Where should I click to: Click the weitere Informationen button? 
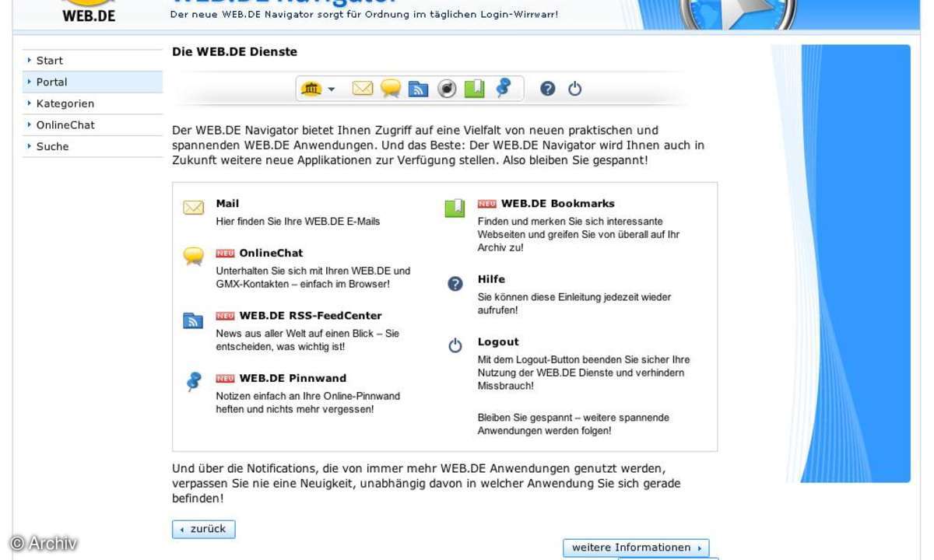[636, 548]
